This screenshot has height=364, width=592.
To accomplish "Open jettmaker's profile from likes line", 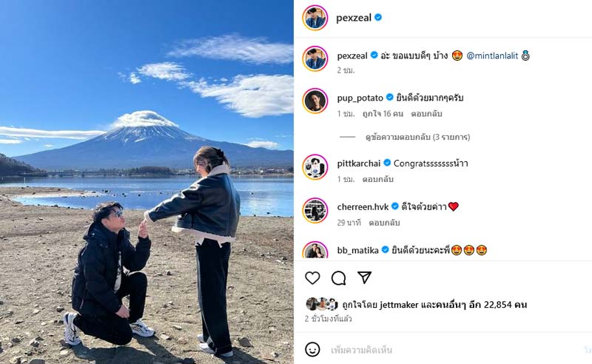I will tap(399, 305).
